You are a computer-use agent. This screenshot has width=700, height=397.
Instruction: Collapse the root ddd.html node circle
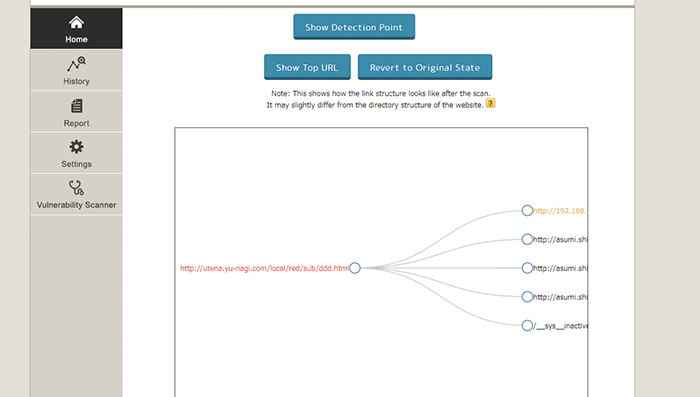355,268
